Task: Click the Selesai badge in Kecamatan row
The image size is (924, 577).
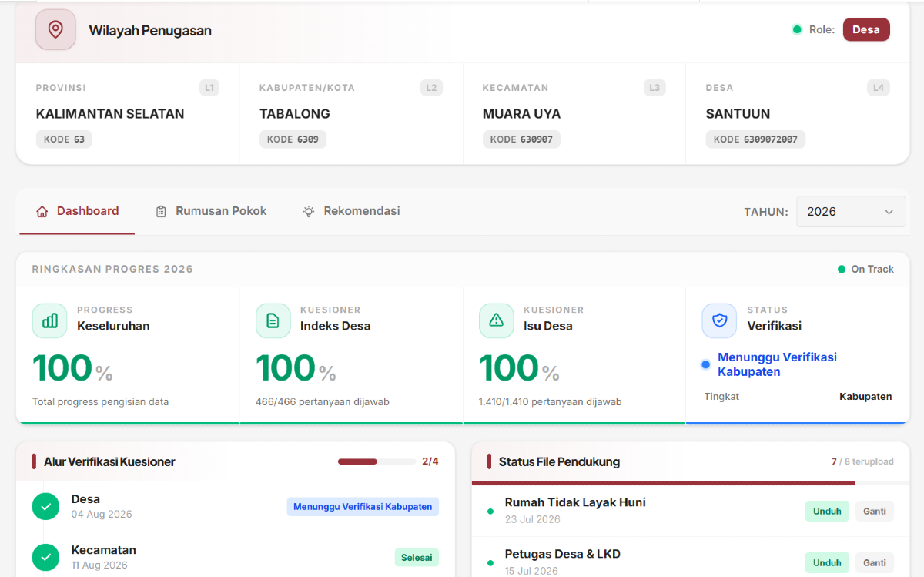Action: [x=417, y=557]
